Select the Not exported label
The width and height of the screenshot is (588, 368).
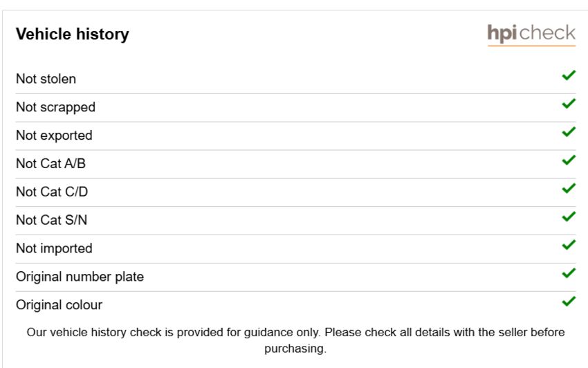click(55, 136)
